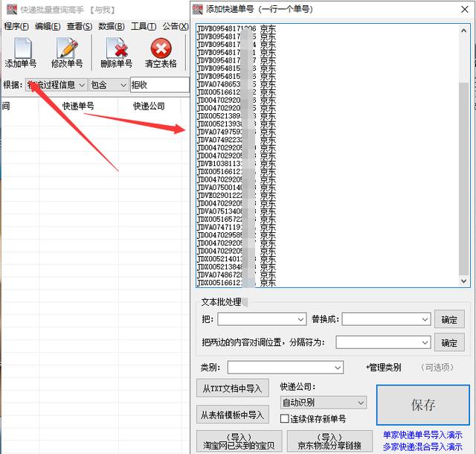Open the 类别 dropdown list
Image resolution: width=476 pixels, height=454 pixels.
(338, 368)
